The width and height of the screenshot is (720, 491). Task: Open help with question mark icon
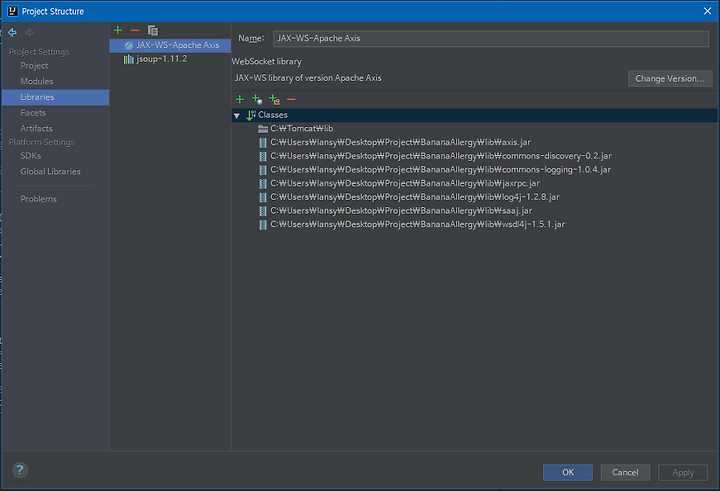coord(20,470)
